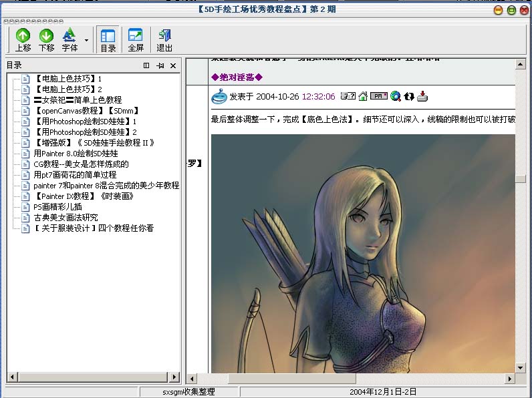Click the green homepage house icon in the post header
Image resolution: width=532 pixels, height=398 pixels.
[363, 96]
